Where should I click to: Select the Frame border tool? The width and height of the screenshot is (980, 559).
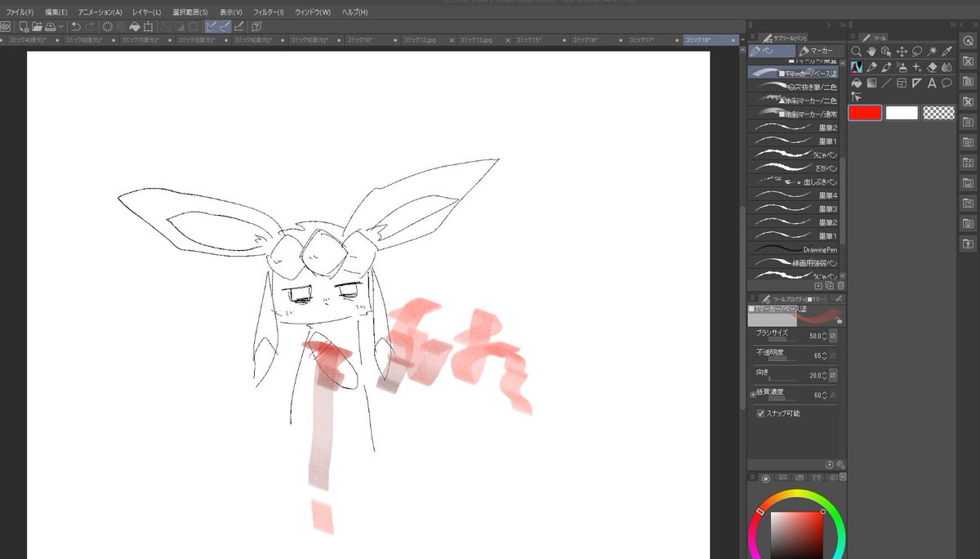902,83
